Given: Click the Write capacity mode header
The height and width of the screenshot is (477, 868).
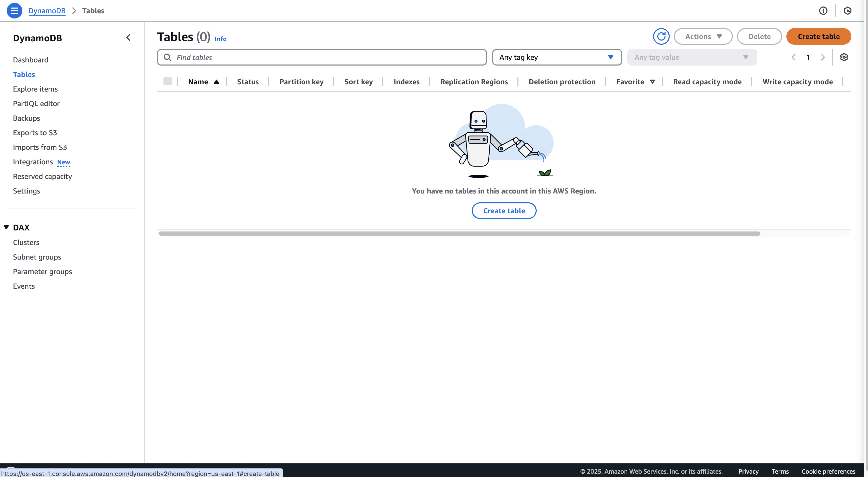Looking at the screenshot, I should 798,82.
